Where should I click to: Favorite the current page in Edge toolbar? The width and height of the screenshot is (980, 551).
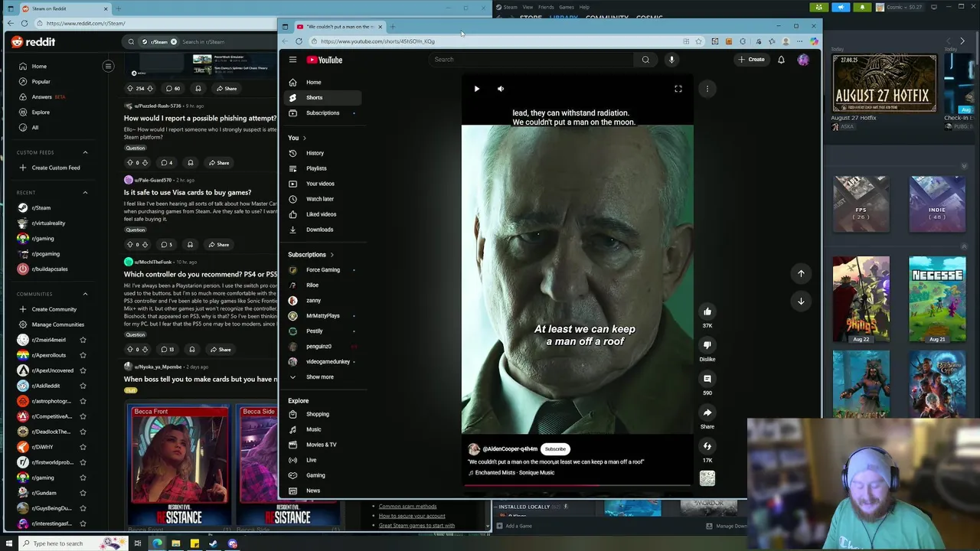coord(698,41)
